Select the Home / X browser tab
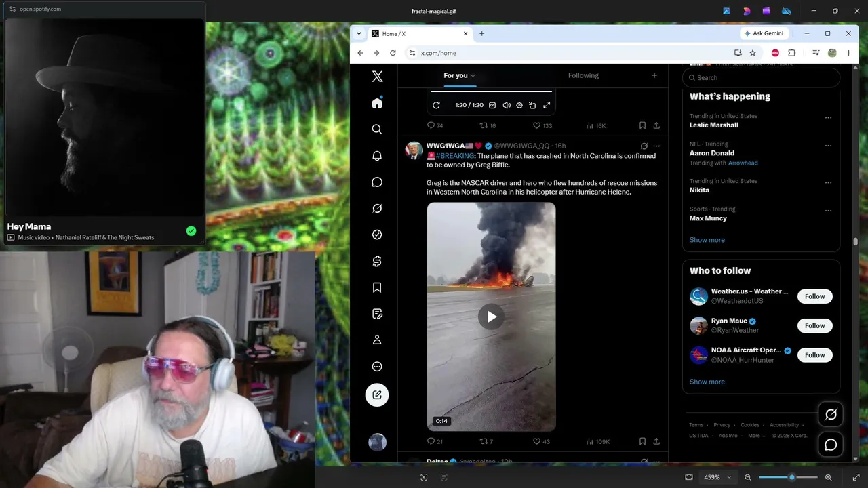868x488 pixels. 420,33
